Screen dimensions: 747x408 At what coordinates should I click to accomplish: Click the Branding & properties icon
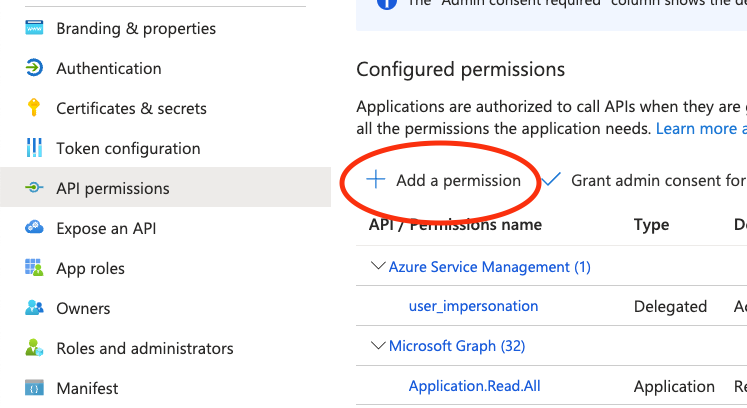[34, 28]
